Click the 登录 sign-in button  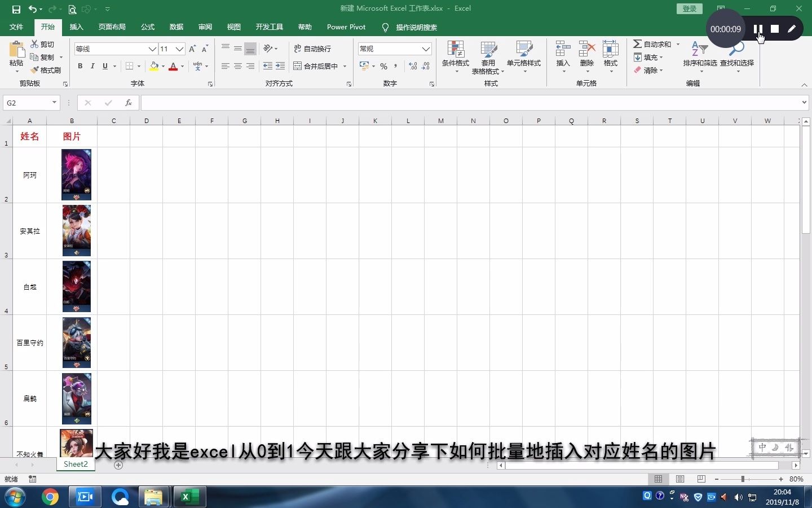click(x=690, y=8)
